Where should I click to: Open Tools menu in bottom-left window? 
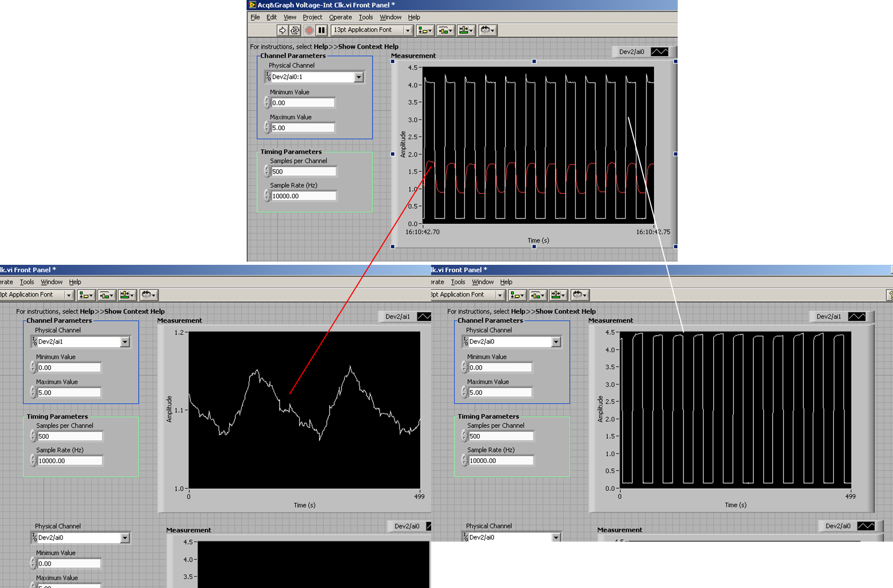pos(27,282)
